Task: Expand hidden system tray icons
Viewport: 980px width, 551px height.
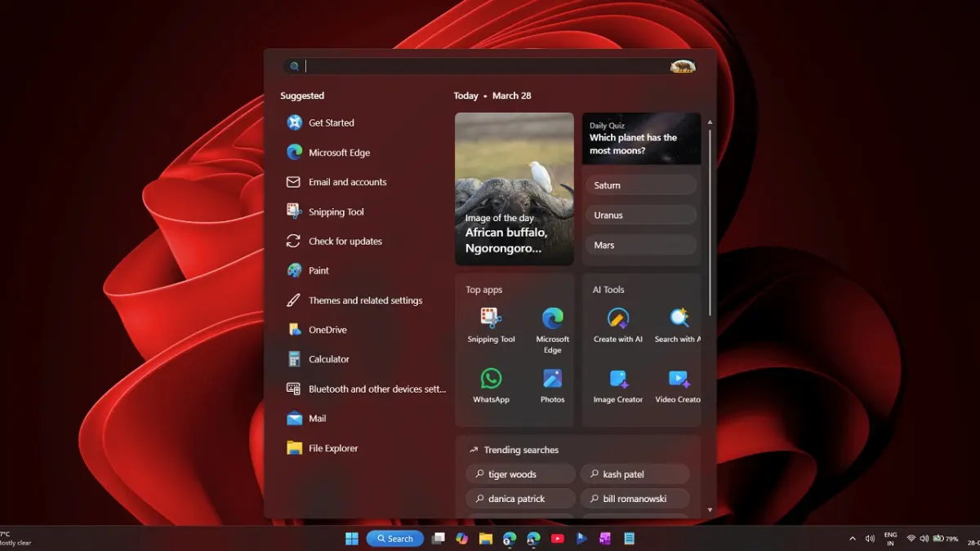Action: tap(852, 538)
